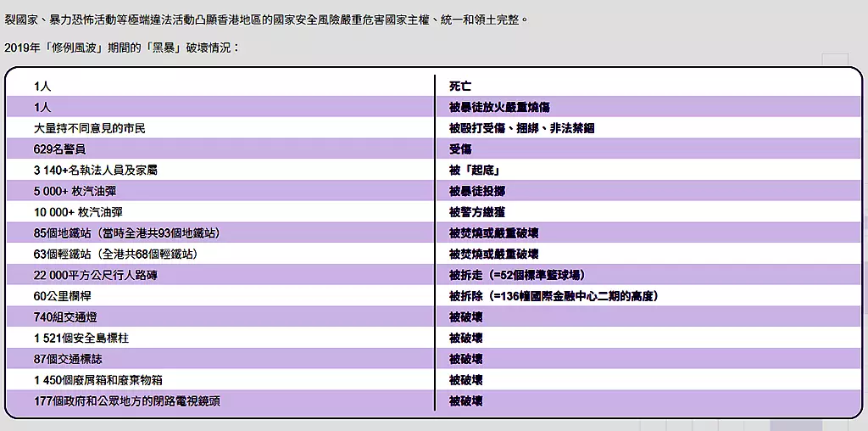Select the '死亡' cell in first row
Image resolution: width=868 pixels, height=431 pixels.
pyautogui.click(x=460, y=87)
